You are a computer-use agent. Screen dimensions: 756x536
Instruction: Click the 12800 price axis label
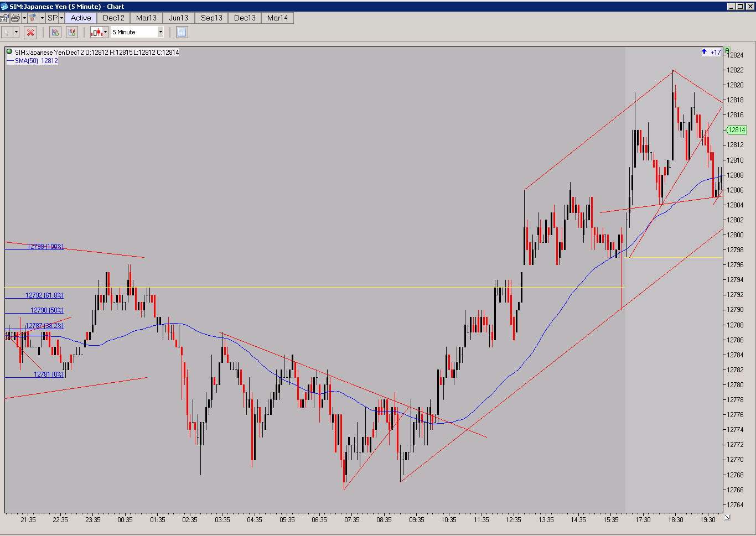(x=736, y=235)
